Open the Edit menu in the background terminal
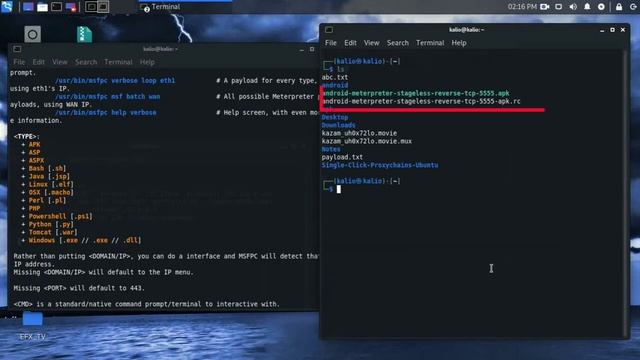 tap(38, 62)
